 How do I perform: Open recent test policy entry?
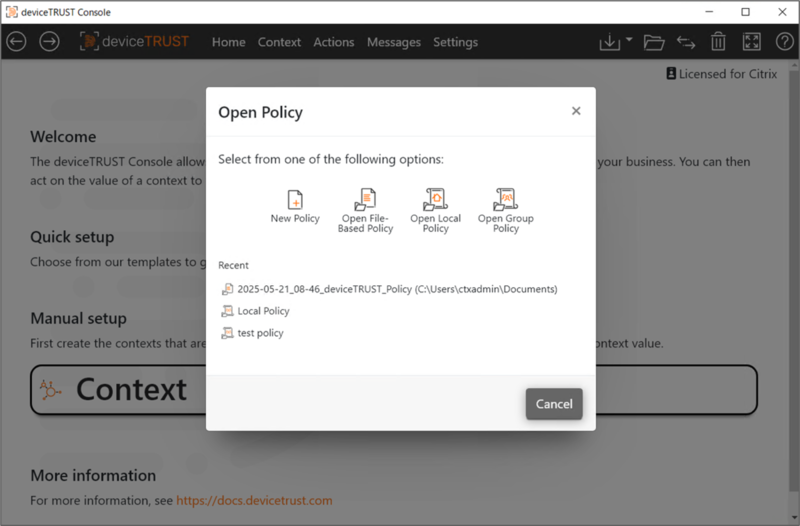(x=252, y=333)
